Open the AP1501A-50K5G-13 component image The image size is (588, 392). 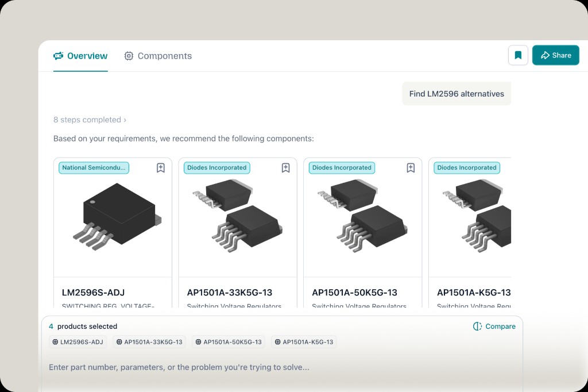362,216
